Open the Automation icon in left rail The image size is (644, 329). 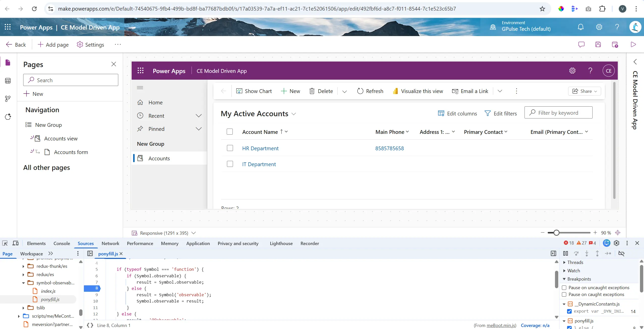pyautogui.click(x=8, y=99)
